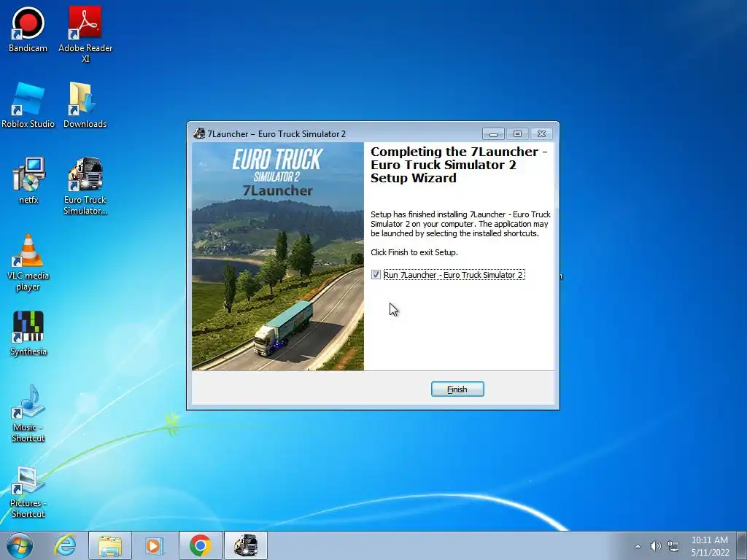
Task: Select the VLC media player shortcut
Action: [28, 262]
